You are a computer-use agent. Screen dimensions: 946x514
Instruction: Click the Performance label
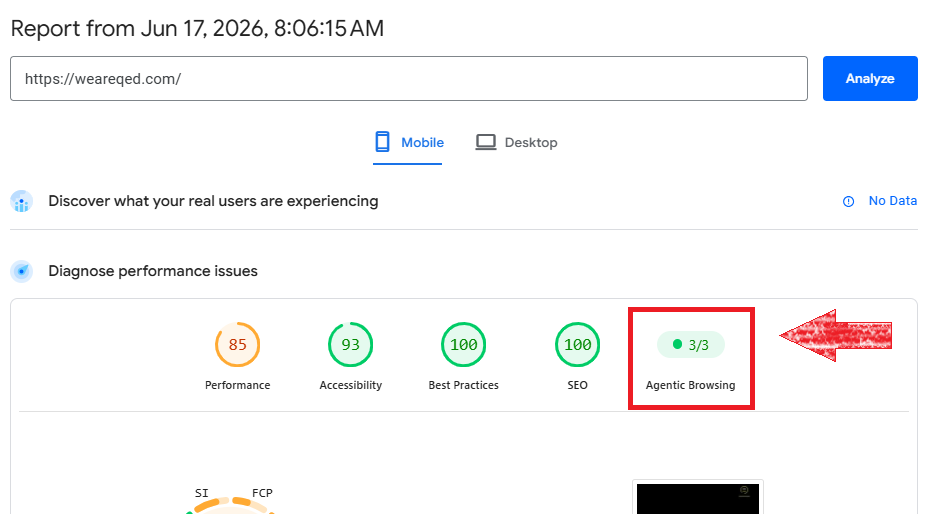238,385
